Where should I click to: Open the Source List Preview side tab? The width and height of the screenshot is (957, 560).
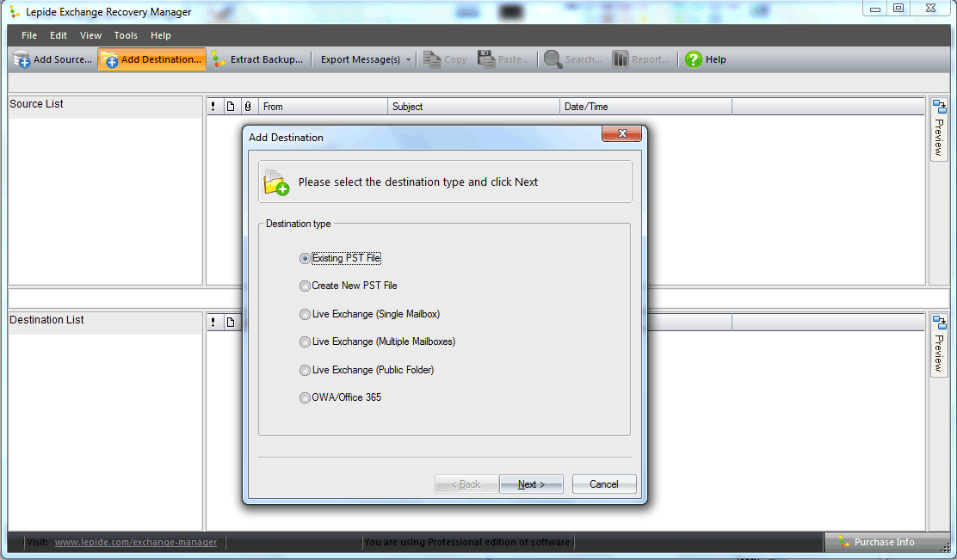[939, 129]
